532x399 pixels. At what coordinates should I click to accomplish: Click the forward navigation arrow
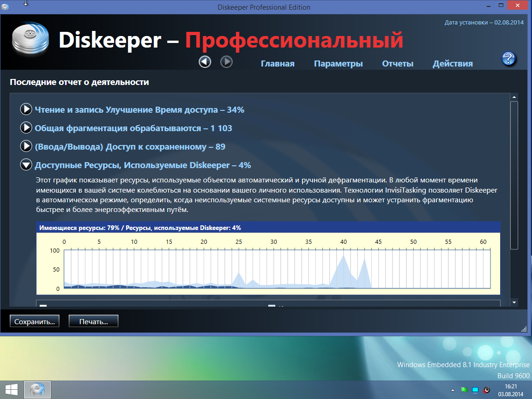(x=226, y=62)
